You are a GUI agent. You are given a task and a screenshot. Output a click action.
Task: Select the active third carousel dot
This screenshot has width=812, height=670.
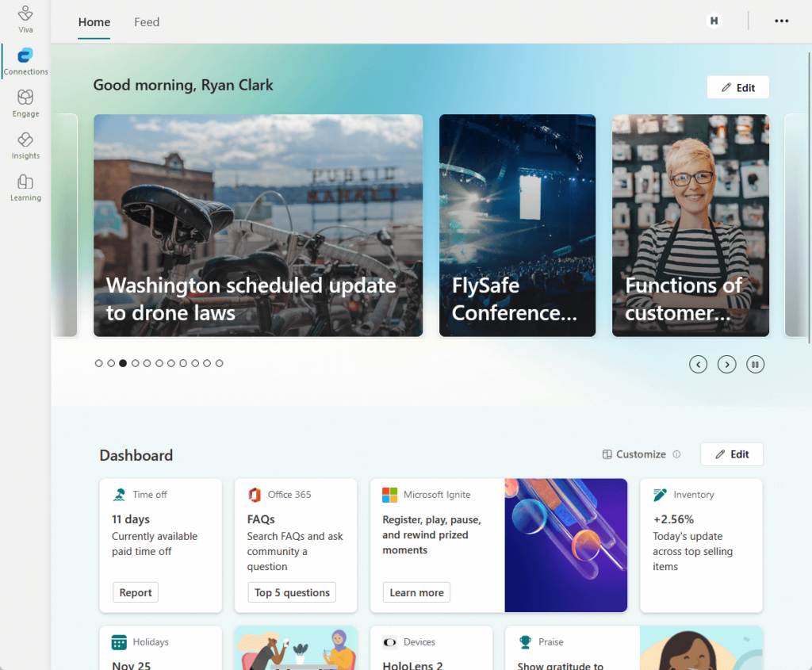[x=123, y=363]
